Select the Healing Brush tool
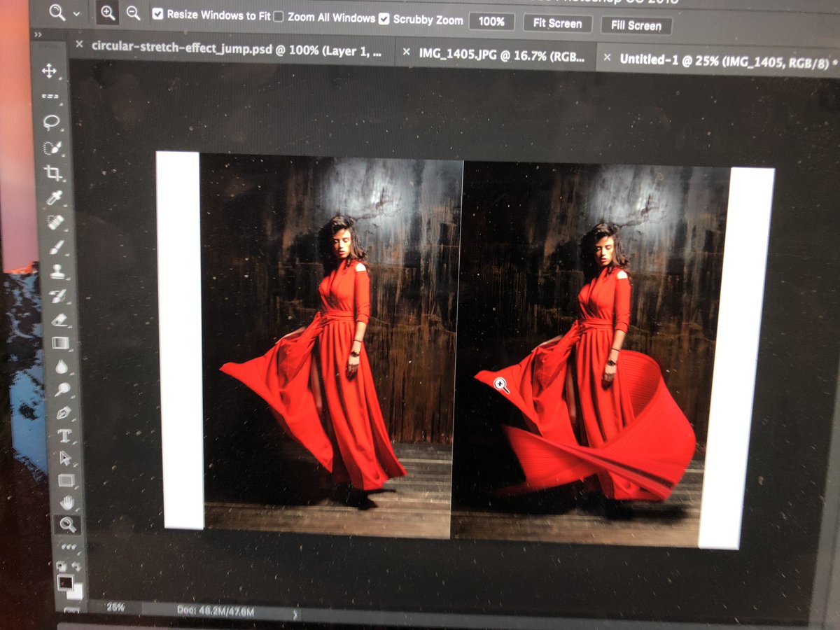Image resolution: width=840 pixels, height=630 pixels. point(55,223)
